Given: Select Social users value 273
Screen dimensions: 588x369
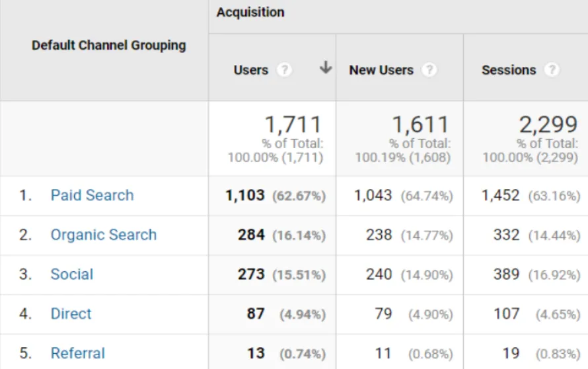Looking at the screenshot, I should (251, 274).
